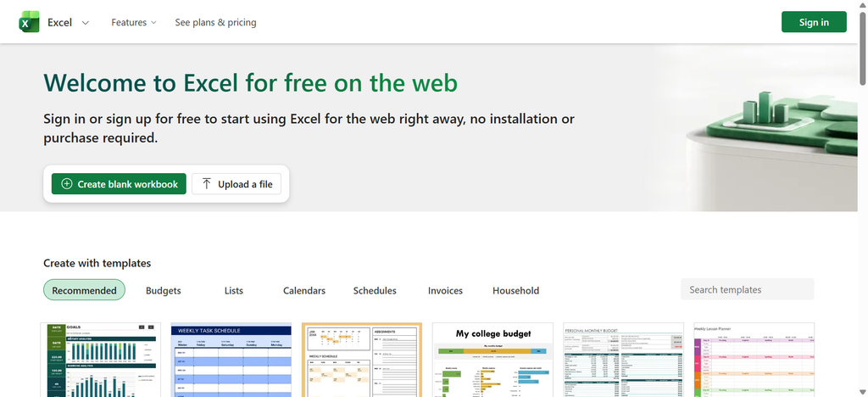This screenshot has width=868, height=397.
Task: Open the Schedules templates tab
Action: 375,290
